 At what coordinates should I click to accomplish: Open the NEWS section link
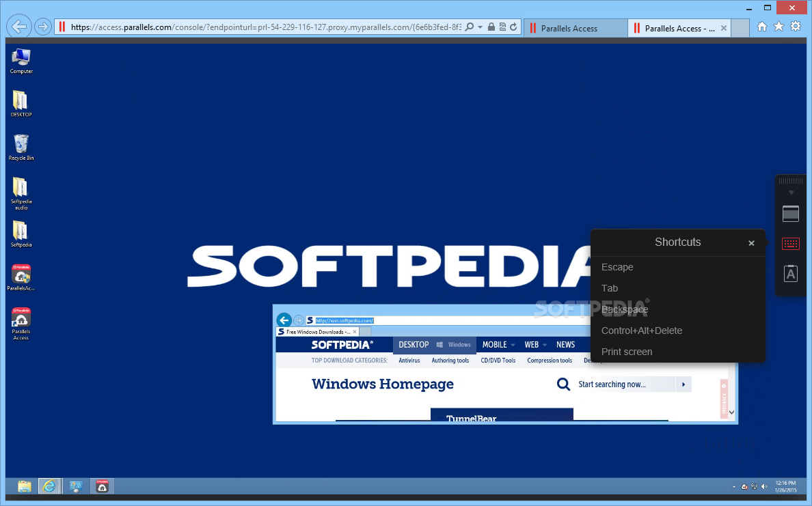point(565,345)
